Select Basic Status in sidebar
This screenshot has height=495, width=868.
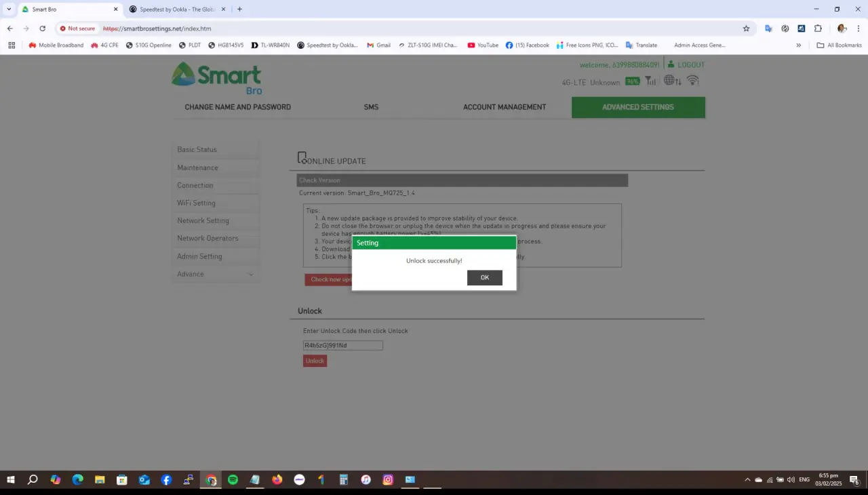tap(216, 149)
